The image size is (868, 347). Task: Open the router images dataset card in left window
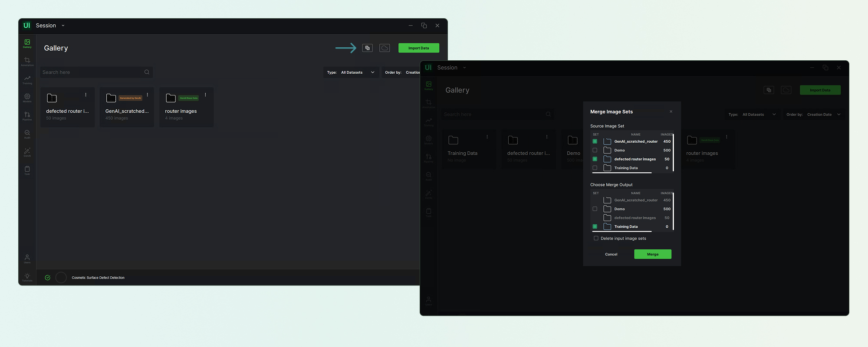coord(186,107)
